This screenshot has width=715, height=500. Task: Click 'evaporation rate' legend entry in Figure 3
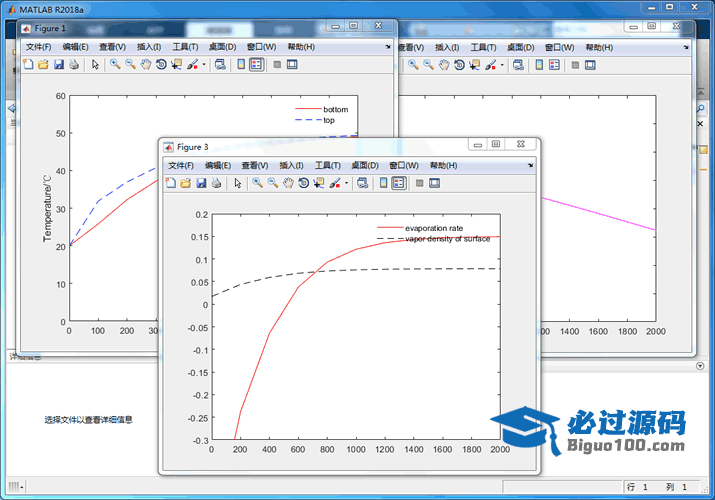click(434, 228)
